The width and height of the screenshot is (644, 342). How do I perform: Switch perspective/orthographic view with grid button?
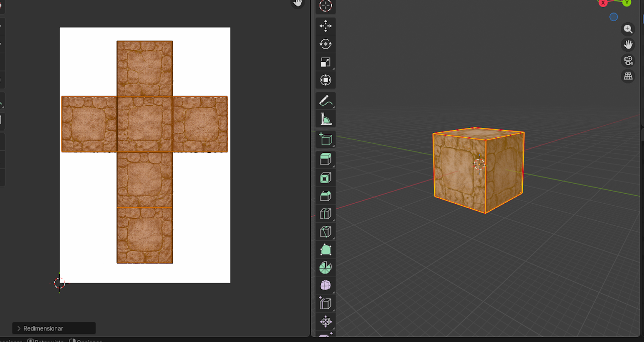point(628,76)
